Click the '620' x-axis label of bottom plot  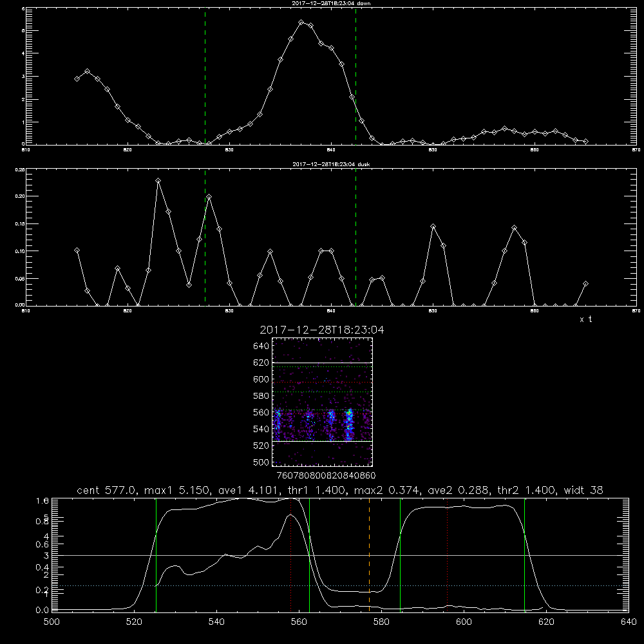547,622
